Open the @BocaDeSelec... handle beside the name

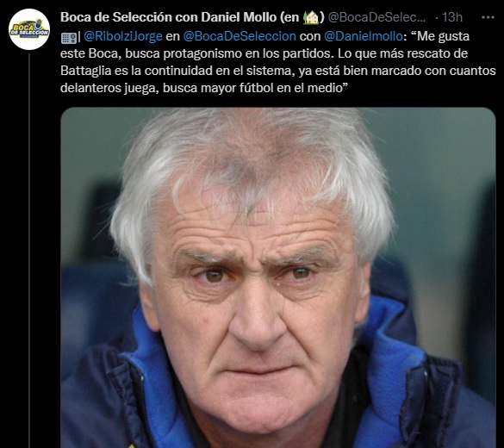[x=376, y=17]
